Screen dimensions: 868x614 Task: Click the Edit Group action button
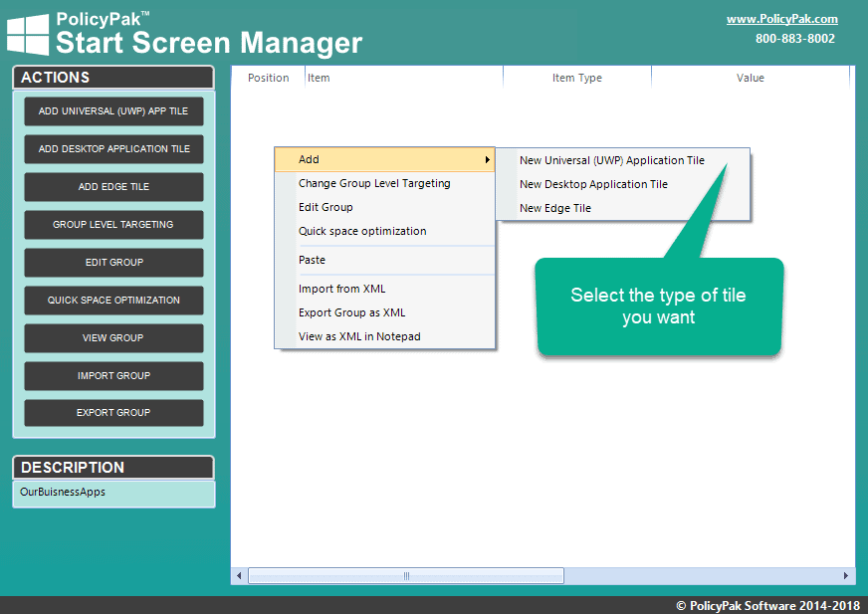tap(113, 263)
